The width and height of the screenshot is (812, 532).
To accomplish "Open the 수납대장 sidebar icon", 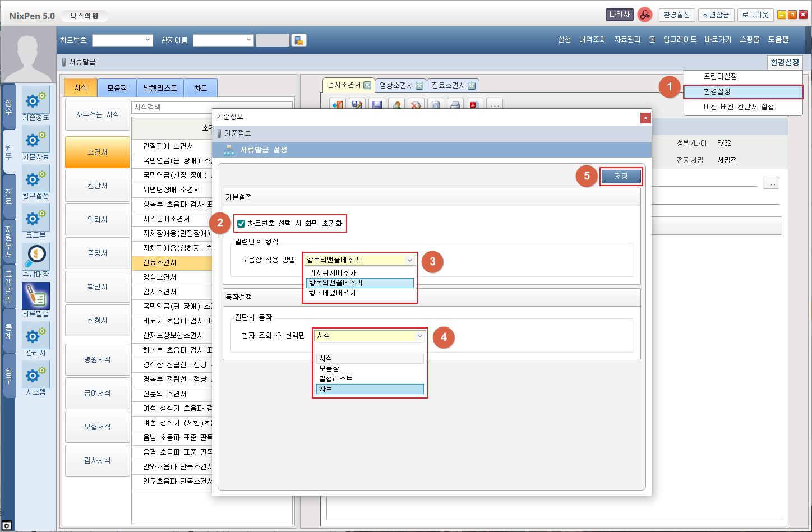I will pos(36,257).
